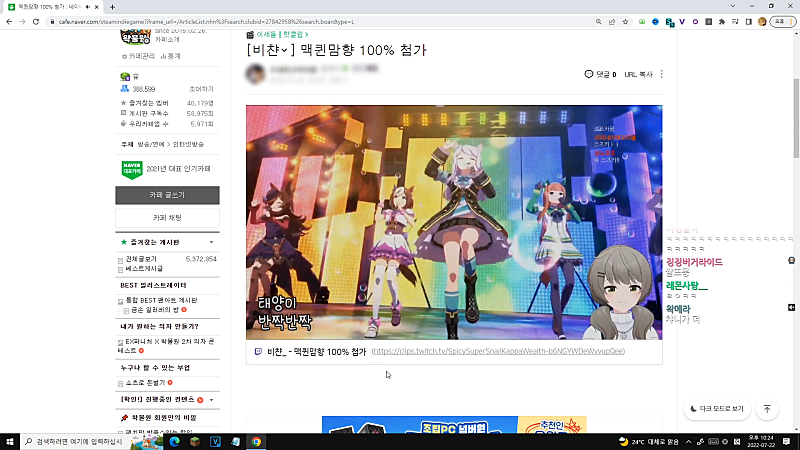Open the 금손 일러레의 방 board
This screenshot has width=800, height=450.
pos(155,310)
